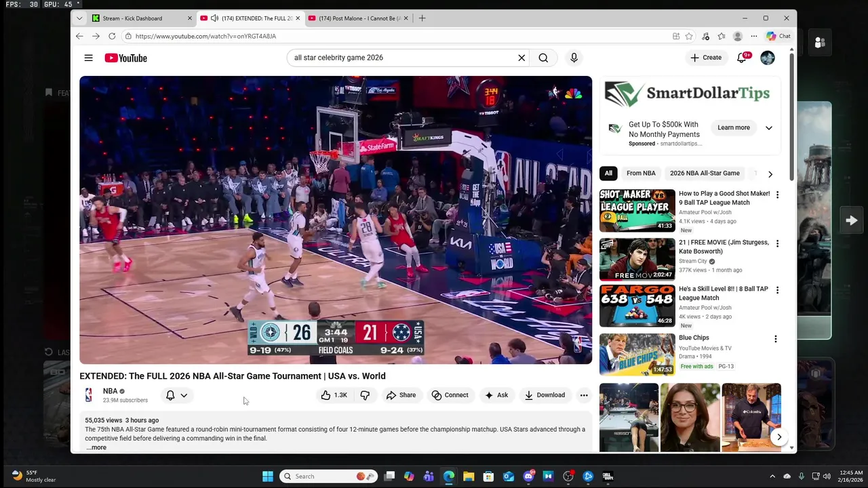
Task: Close the Kick Dashboard tab
Action: (189, 18)
